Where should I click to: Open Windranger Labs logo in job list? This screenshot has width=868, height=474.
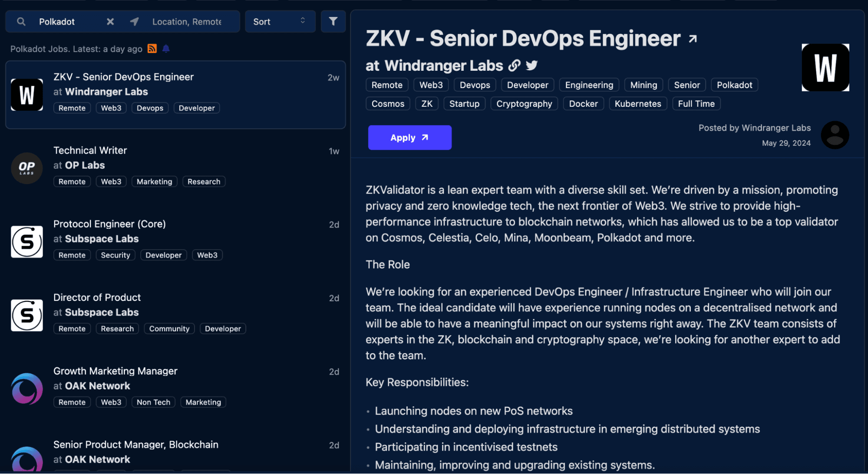(x=27, y=95)
